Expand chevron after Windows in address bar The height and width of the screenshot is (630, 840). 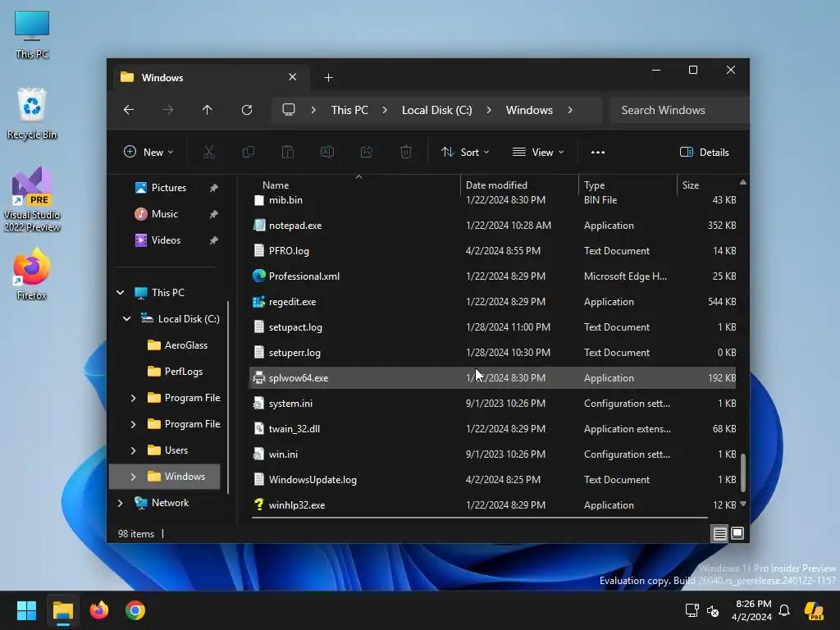(x=570, y=110)
